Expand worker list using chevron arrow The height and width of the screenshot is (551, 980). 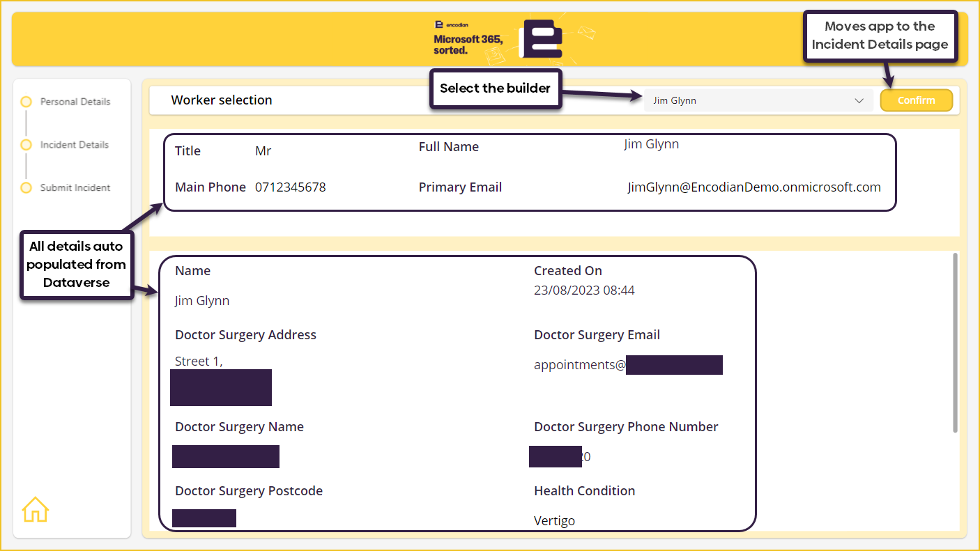pos(859,101)
